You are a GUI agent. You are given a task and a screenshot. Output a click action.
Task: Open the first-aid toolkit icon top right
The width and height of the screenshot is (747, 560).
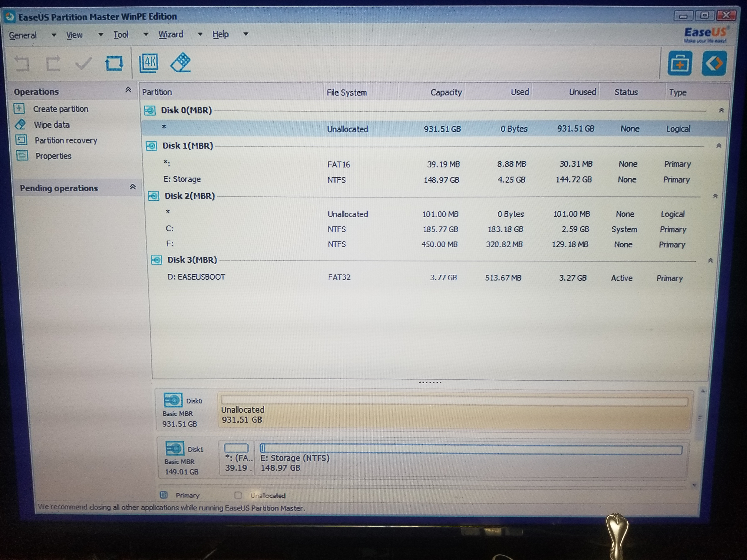pos(680,63)
